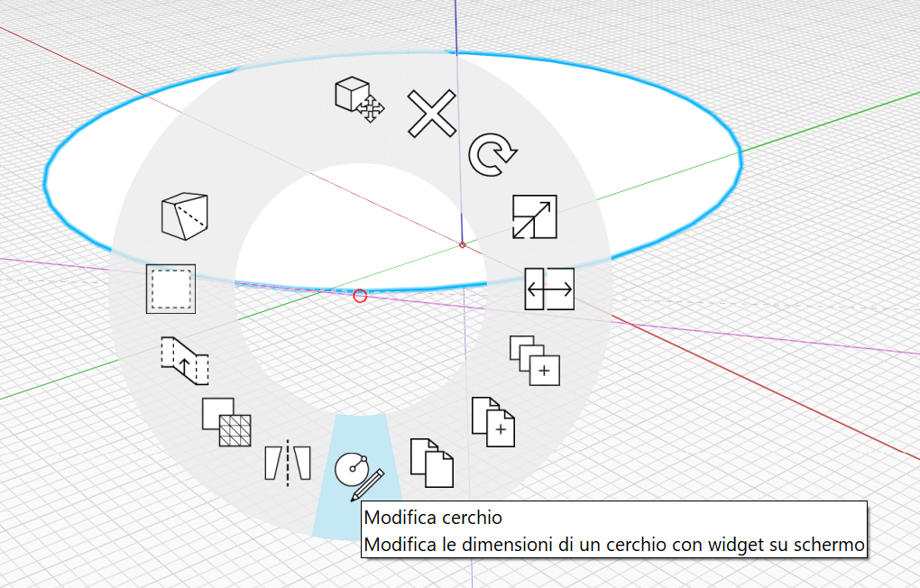Click the Copy icon showing two plain pages
Screen dimensions: 920x588
tap(432, 463)
